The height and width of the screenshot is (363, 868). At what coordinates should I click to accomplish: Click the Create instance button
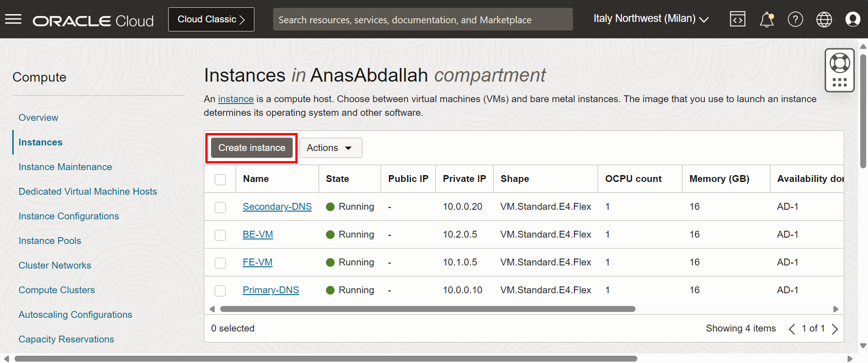pos(251,148)
